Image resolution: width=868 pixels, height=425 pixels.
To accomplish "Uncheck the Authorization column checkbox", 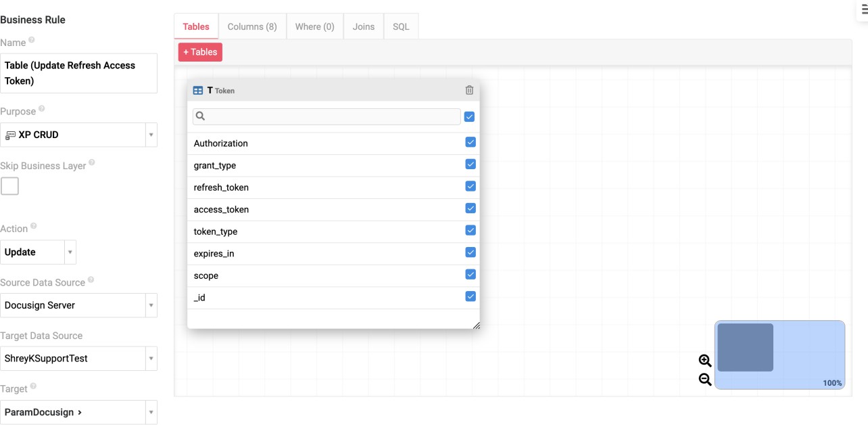I will click(x=471, y=142).
